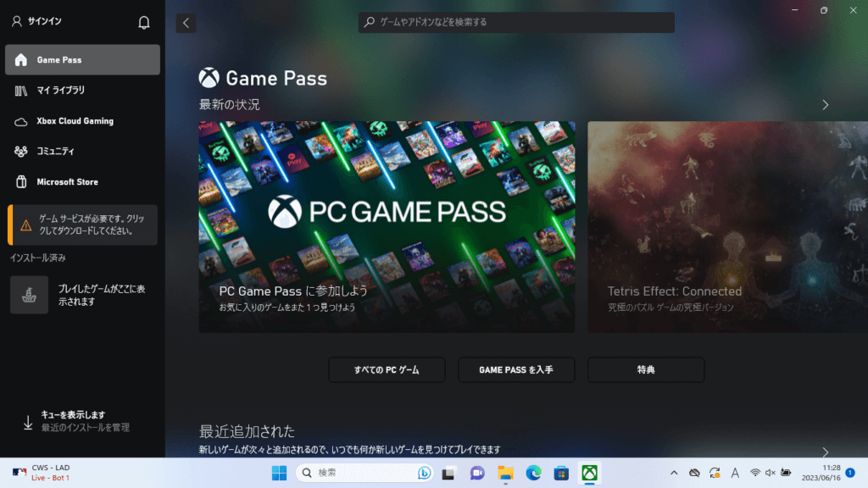Click the notification bell icon

pos(144,22)
